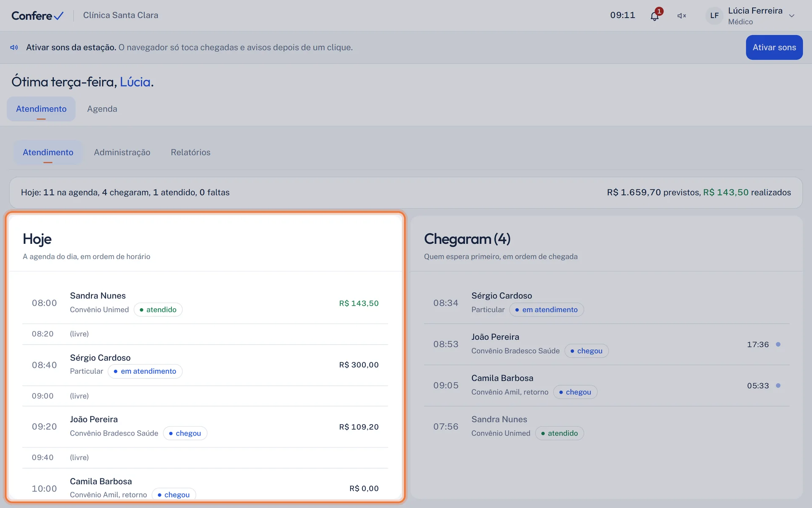Click the Lúcia name in greeting
The width and height of the screenshot is (812, 508).
coord(135,82)
